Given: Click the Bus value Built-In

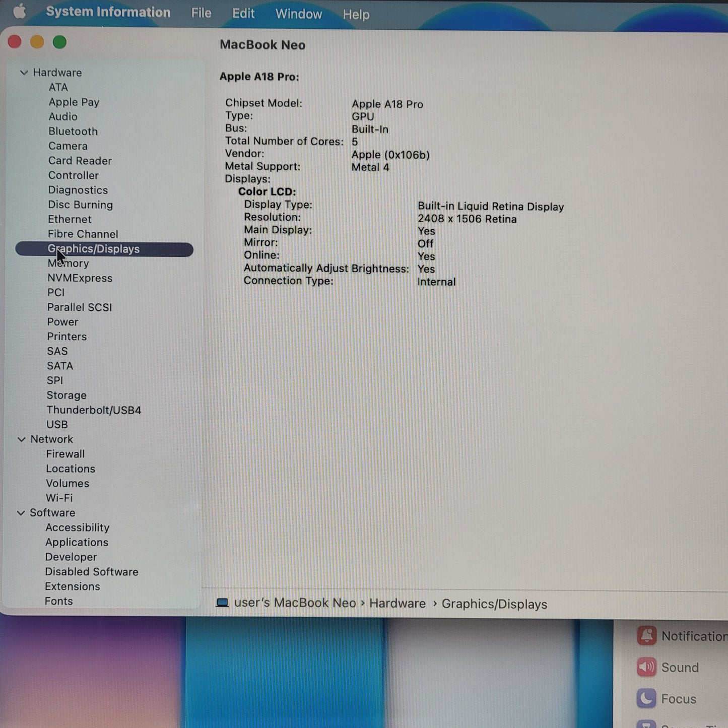Looking at the screenshot, I should coord(370,129).
